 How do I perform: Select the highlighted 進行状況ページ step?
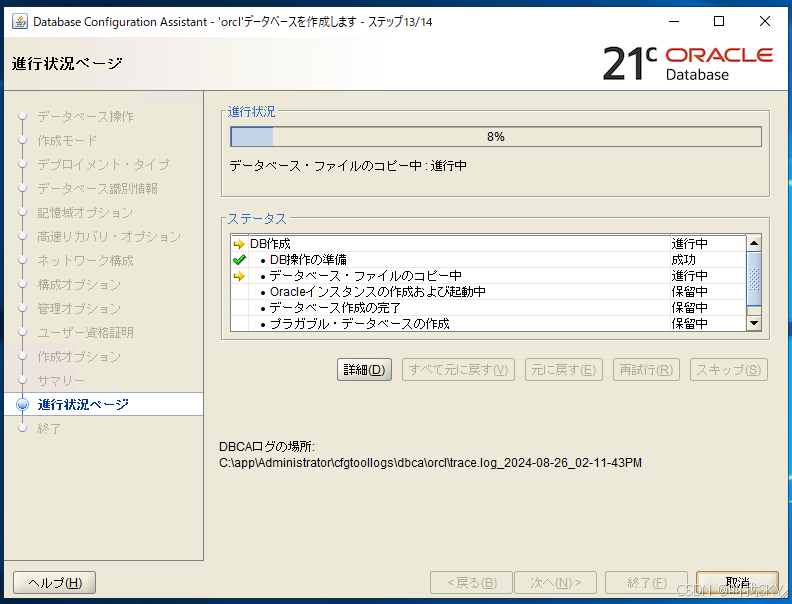[x=83, y=405]
